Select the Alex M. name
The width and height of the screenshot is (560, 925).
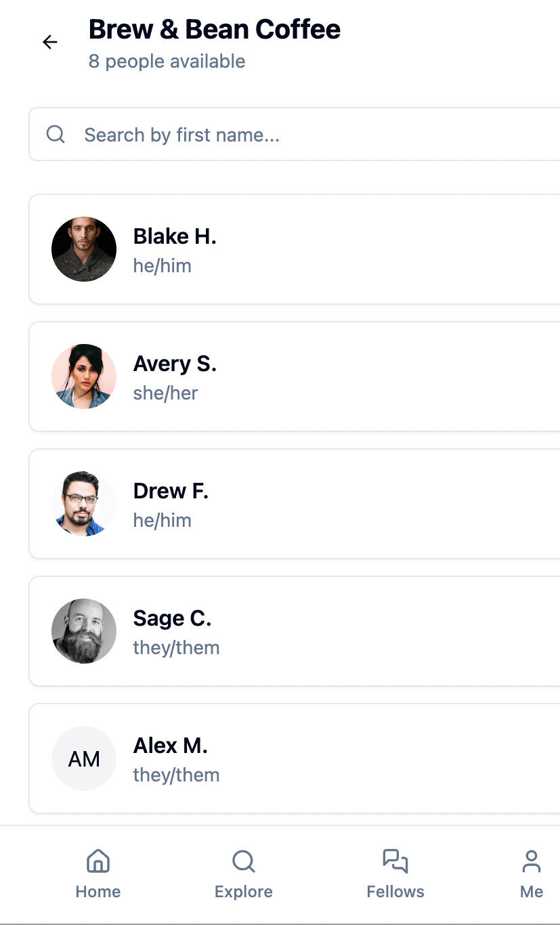click(x=171, y=746)
